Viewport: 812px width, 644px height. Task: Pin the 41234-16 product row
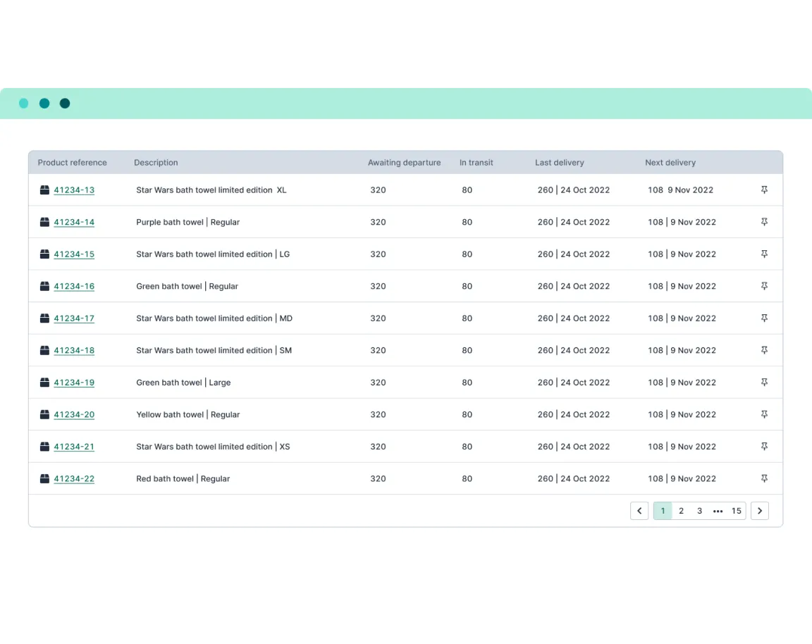point(764,286)
